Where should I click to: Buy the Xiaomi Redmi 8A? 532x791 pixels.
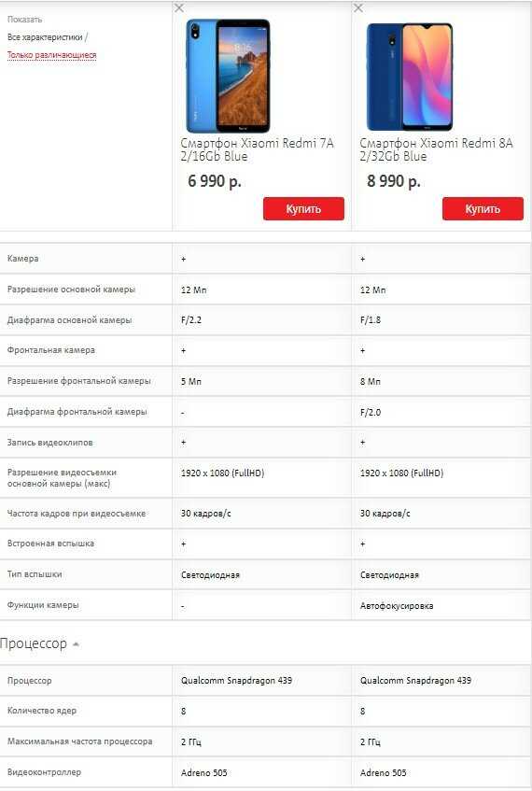pyautogui.click(x=483, y=208)
